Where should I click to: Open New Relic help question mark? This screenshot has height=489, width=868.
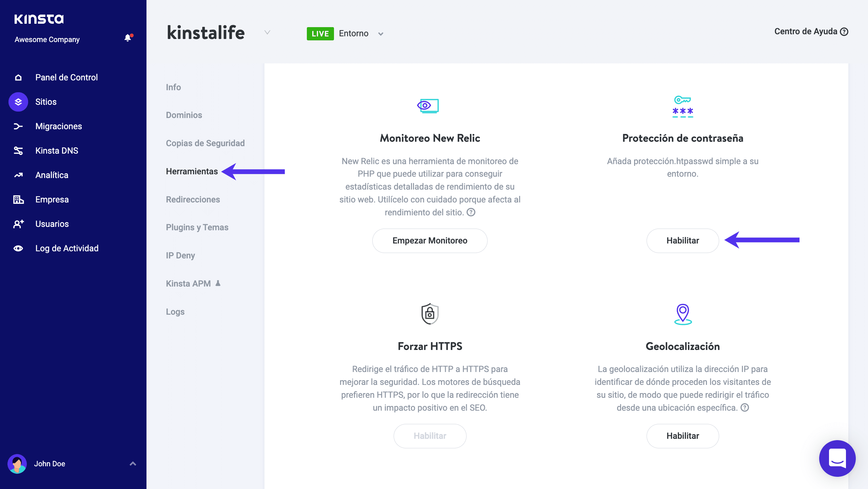tap(471, 212)
